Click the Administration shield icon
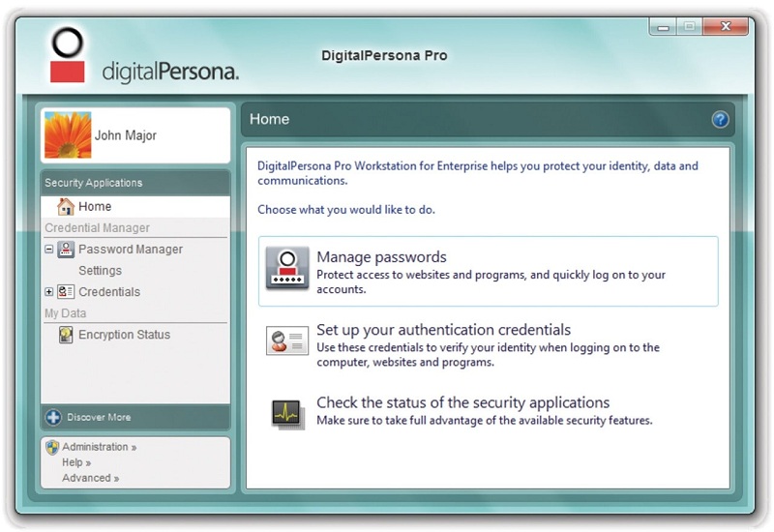Viewport: 774px width, 532px height. (x=52, y=447)
